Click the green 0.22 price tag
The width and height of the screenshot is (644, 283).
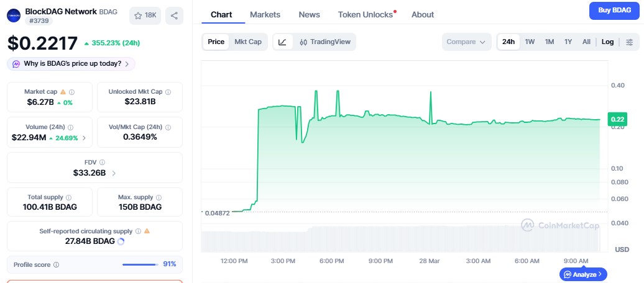pos(617,119)
